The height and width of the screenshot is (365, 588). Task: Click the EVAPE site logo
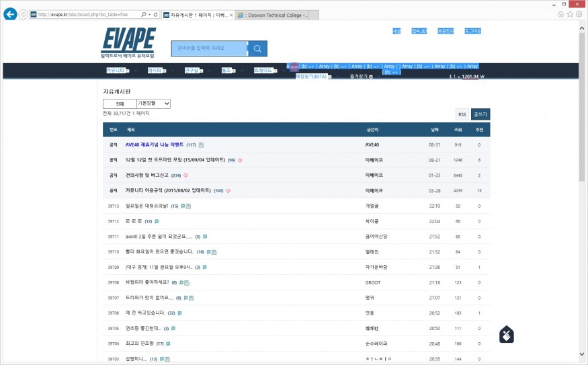[128, 41]
